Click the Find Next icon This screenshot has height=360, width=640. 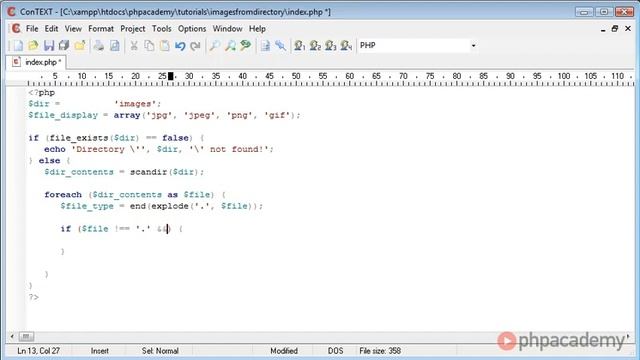[230, 46]
